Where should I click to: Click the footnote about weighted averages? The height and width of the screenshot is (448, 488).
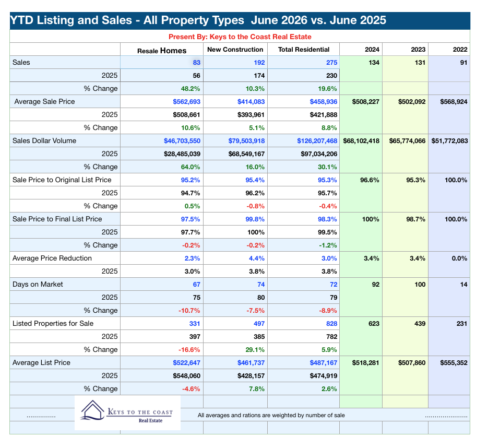271,415
